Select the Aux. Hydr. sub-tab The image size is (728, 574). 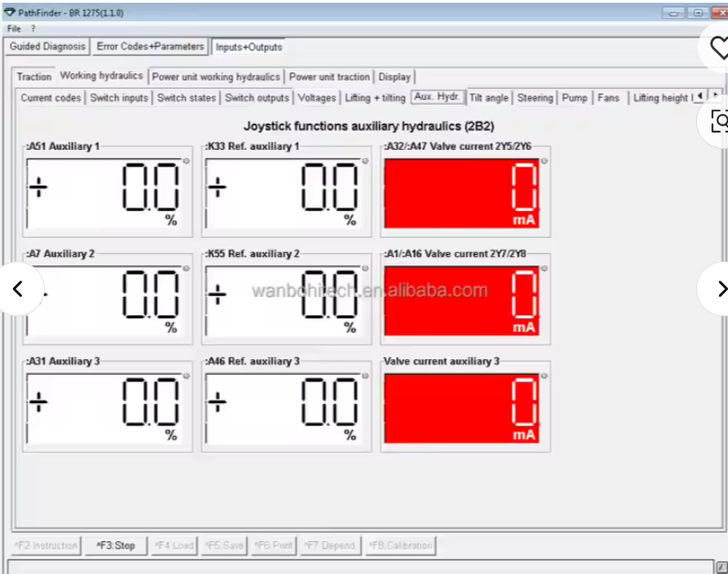coord(438,97)
